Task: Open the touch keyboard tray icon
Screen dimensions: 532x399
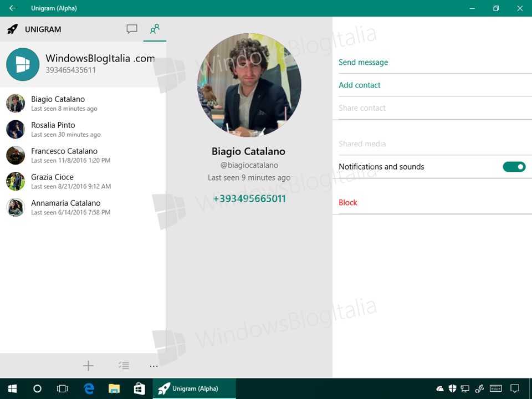Action: [x=496, y=388]
